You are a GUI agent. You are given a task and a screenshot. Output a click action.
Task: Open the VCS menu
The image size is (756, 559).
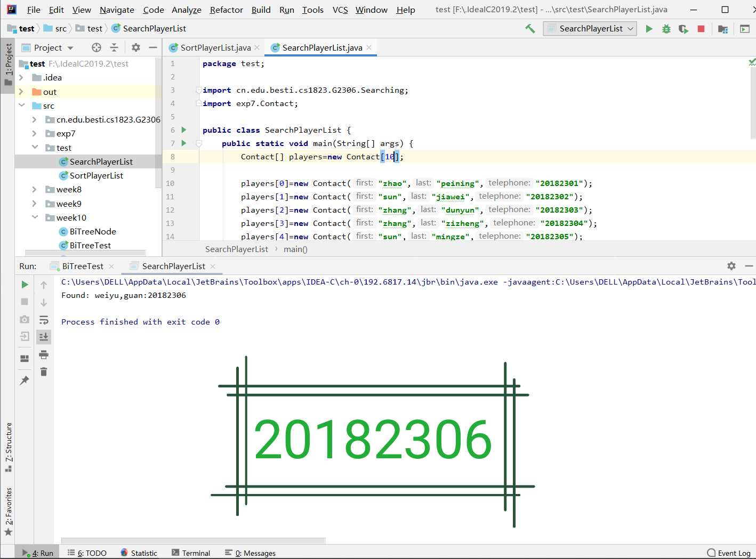340,10
